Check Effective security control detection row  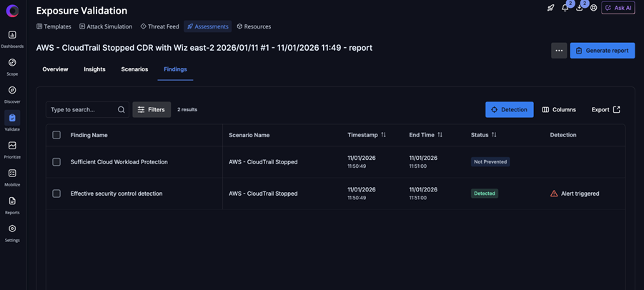click(56, 194)
